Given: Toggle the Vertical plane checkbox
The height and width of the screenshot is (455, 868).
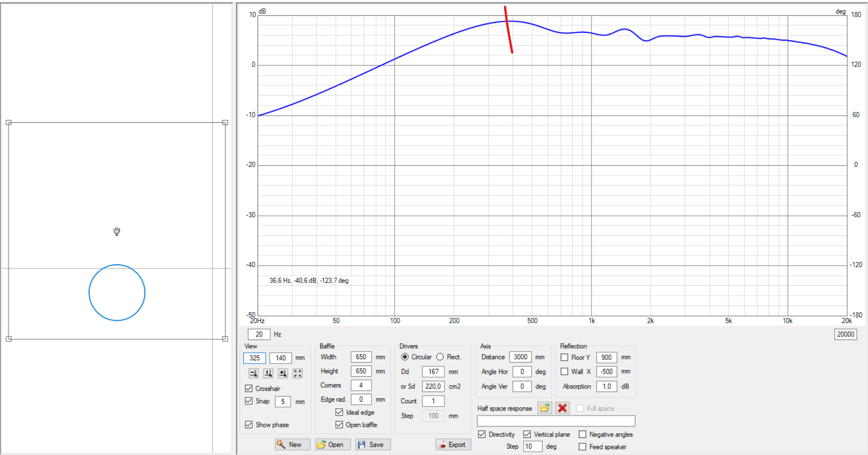Looking at the screenshot, I should [x=527, y=435].
